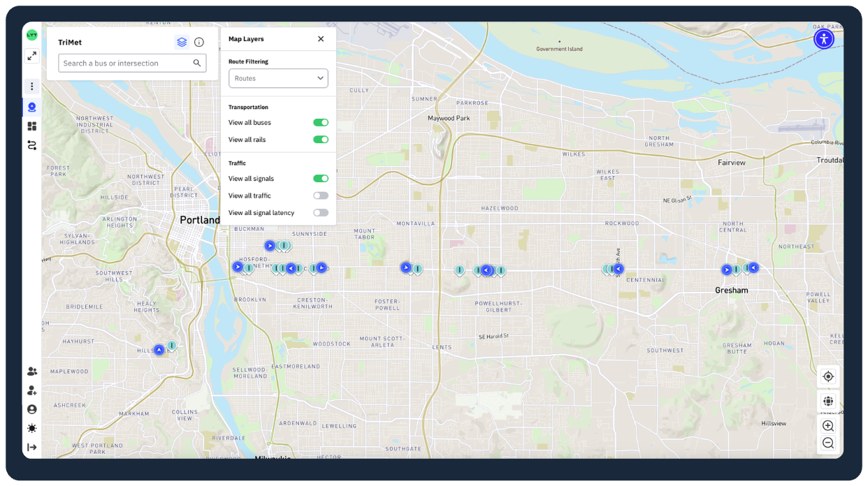Open the accessibility widget button
Screen dimensions: 868x486
824,38
